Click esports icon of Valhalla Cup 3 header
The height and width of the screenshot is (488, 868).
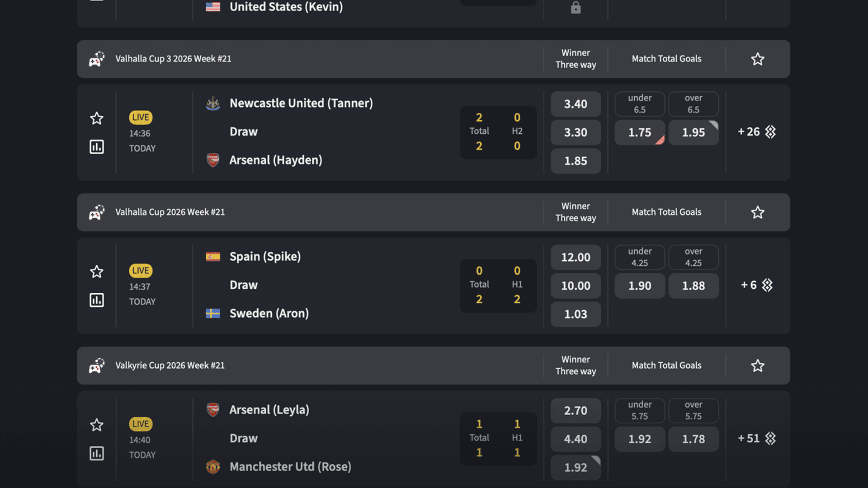tap(97, 59)
